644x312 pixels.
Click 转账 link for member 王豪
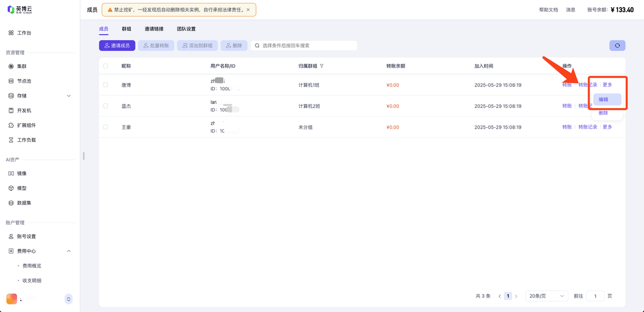point(567,127)
